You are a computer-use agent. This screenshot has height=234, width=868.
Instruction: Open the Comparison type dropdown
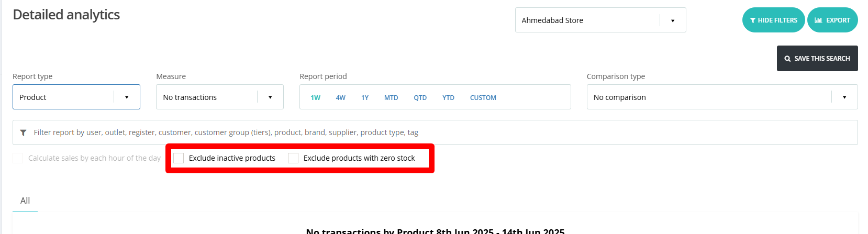tap(722, 97)
